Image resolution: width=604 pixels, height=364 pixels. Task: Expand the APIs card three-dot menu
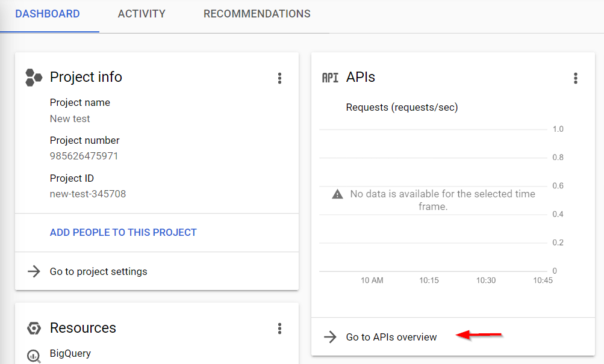tap(576, 78)
